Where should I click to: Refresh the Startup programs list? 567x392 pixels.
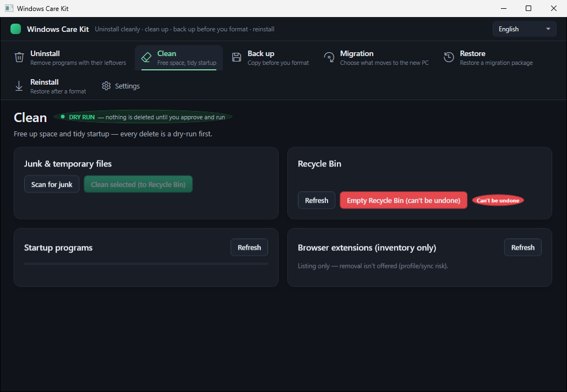(x=249, y=247)
